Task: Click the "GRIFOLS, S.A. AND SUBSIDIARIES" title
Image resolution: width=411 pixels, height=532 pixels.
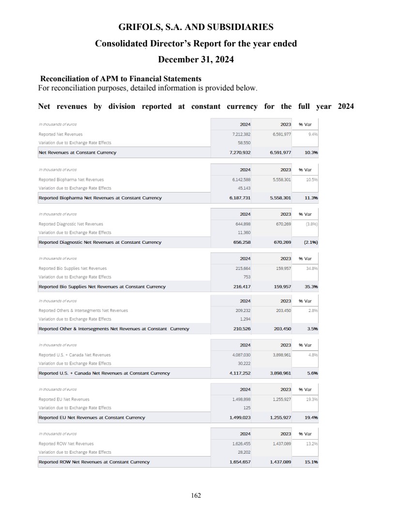Action: pyautogui.click(x=196, y=27)
